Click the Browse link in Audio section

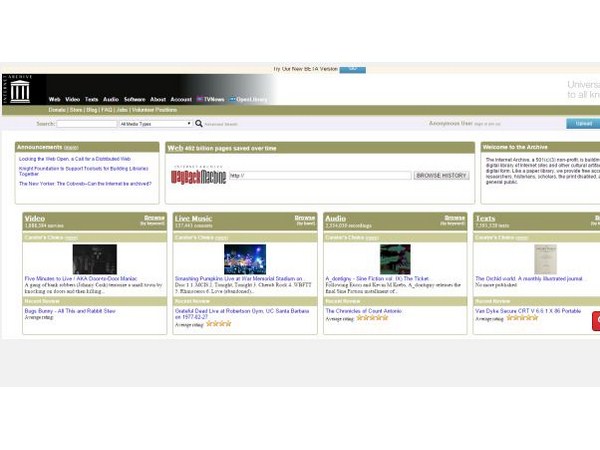coord(454,216)
